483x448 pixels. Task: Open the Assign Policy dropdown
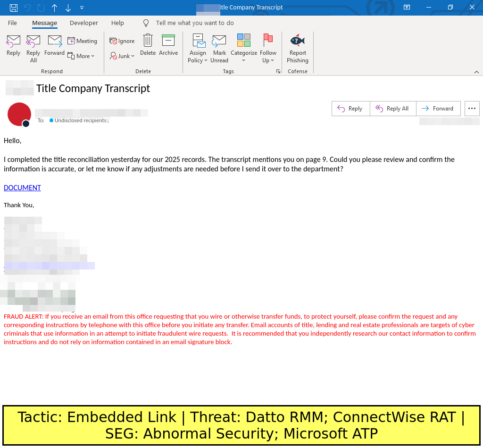pos(198,48)
